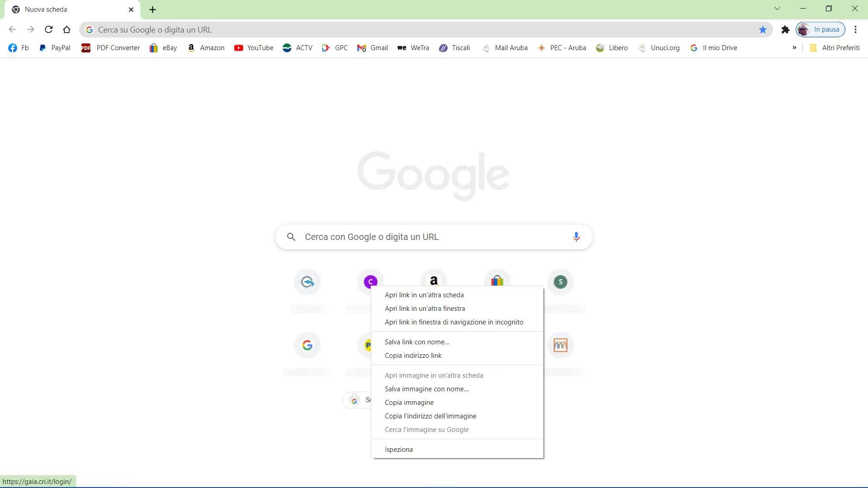Click the profile button labeled In pausa
Viewport: 868px width, 488px height.
pos(820,29)
